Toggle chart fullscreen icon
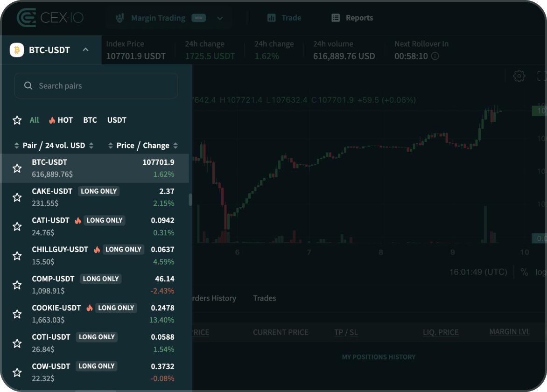The height and width of the screenshot is (392, 547). pyautogui.click(x=541, y=76)
